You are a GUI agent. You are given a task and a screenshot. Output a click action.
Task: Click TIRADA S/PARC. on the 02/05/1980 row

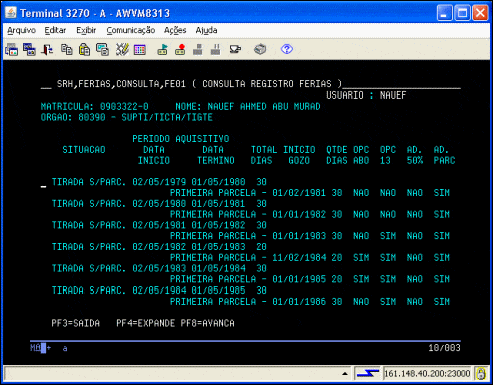(x=89, y=204)
